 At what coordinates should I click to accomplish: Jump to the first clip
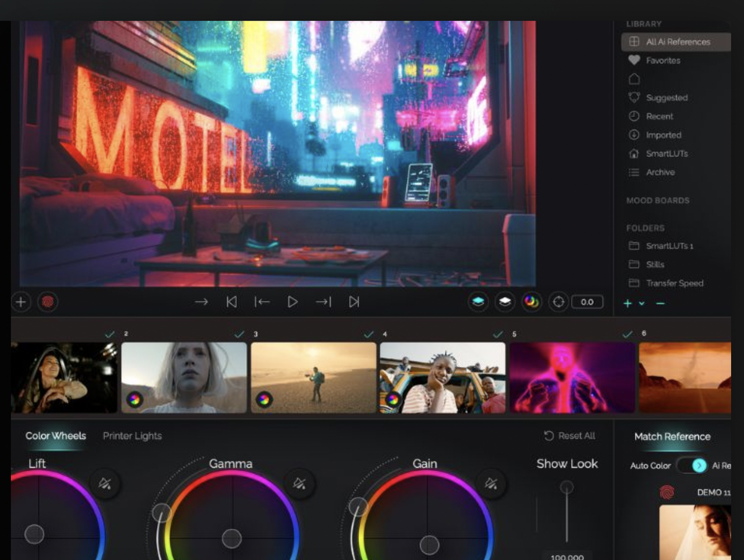pyautogui.click(x=231, y=302)
